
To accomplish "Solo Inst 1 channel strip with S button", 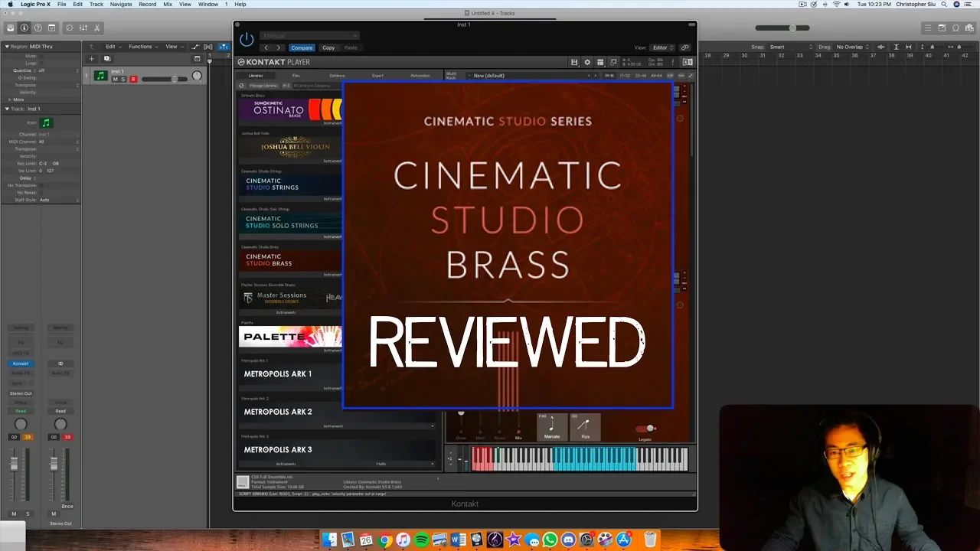I will 28,514.
